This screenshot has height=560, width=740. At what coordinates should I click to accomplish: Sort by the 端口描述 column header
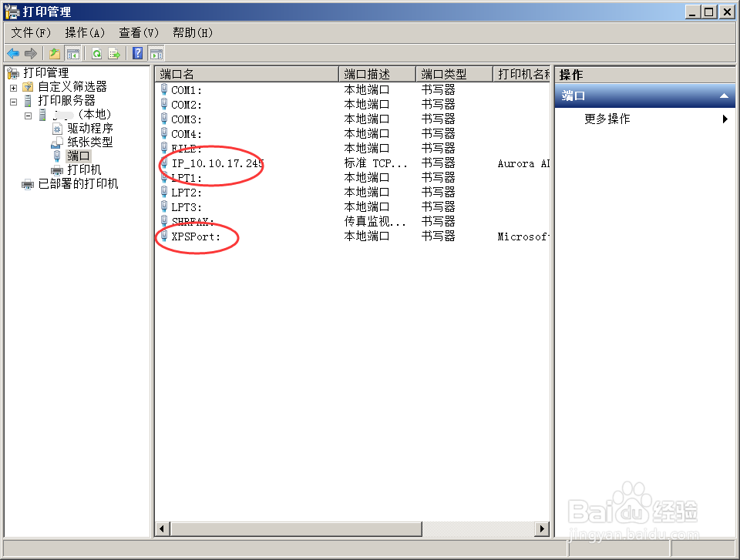(377, 74)
